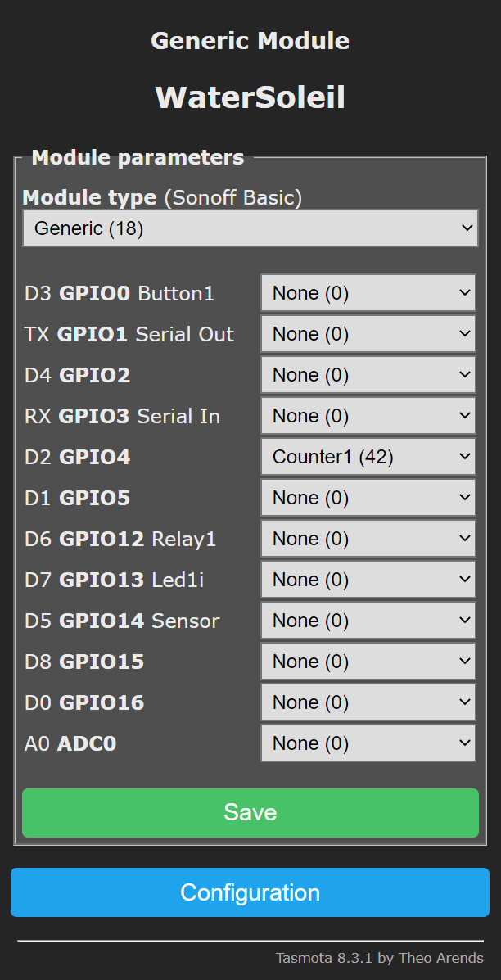501x980 pixels.
Task: Click the WaterSoleil device title
Action: [250, 98]
